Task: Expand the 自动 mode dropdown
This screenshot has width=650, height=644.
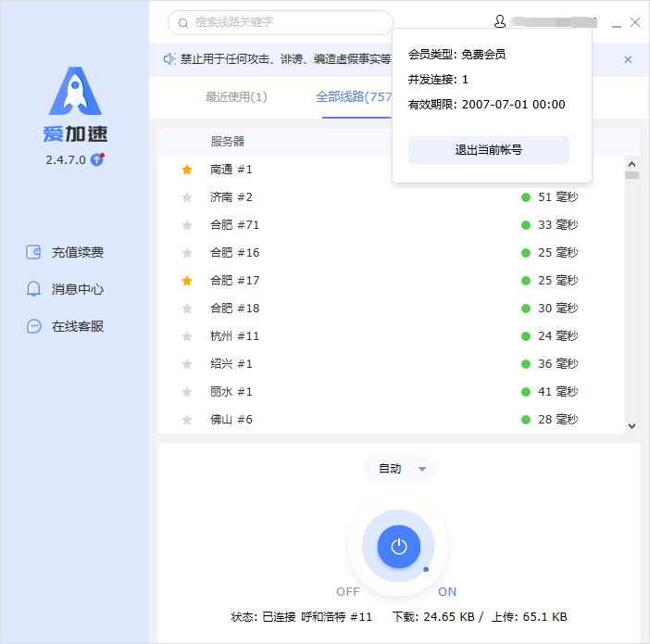Action: (399, 469)
